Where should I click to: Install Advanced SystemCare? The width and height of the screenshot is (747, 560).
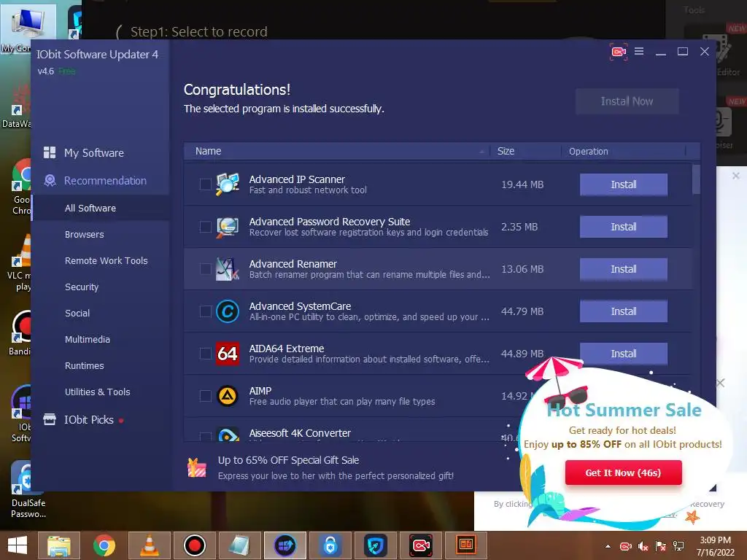(623, 311)
